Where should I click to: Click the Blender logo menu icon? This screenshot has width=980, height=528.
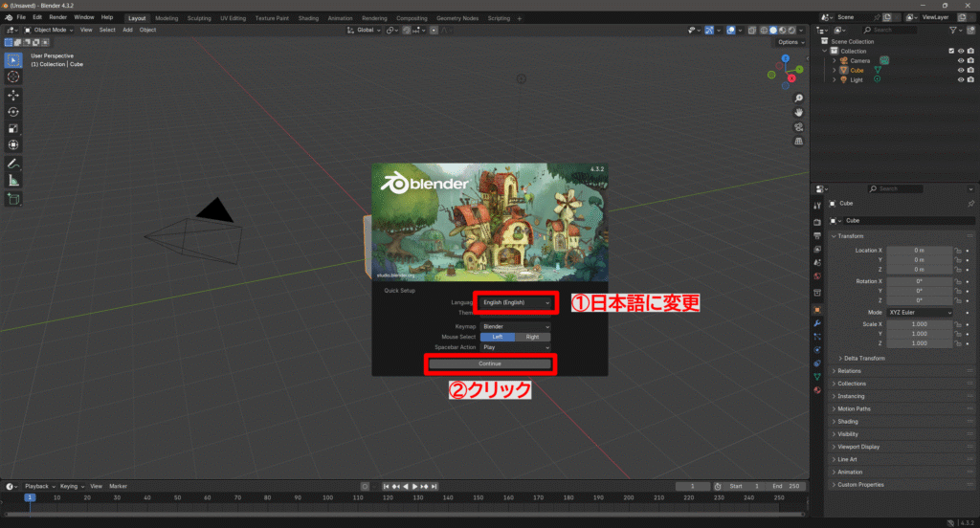(x=9, y=17)
